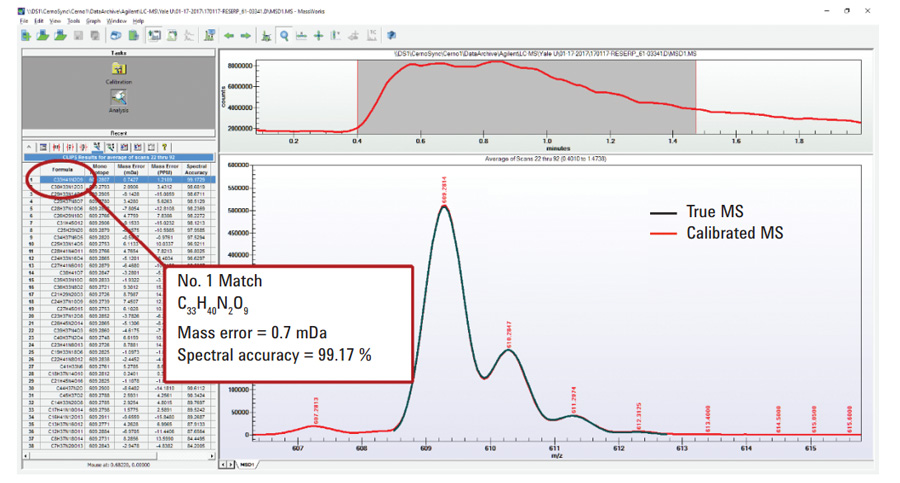Click the green right arrow toolbar icon
Image resolution: width=900 pixels, height=483 pixels.
[x=246, y=36]
